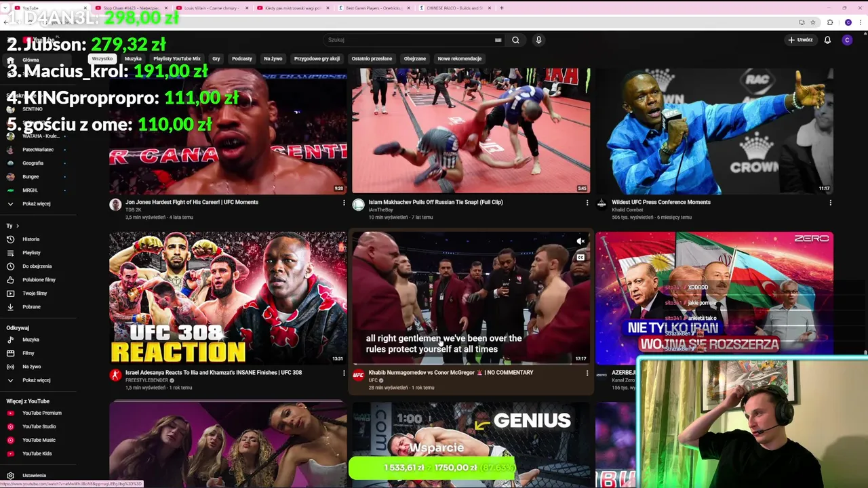The height and width of the screenshot is (488, 868).
Task: Open Twoje filmy in the sidebar
Action: click(35, 293)
